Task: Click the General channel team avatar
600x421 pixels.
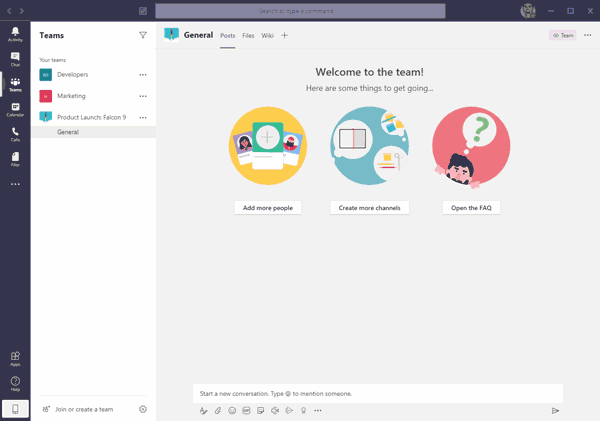Action: 171,35
